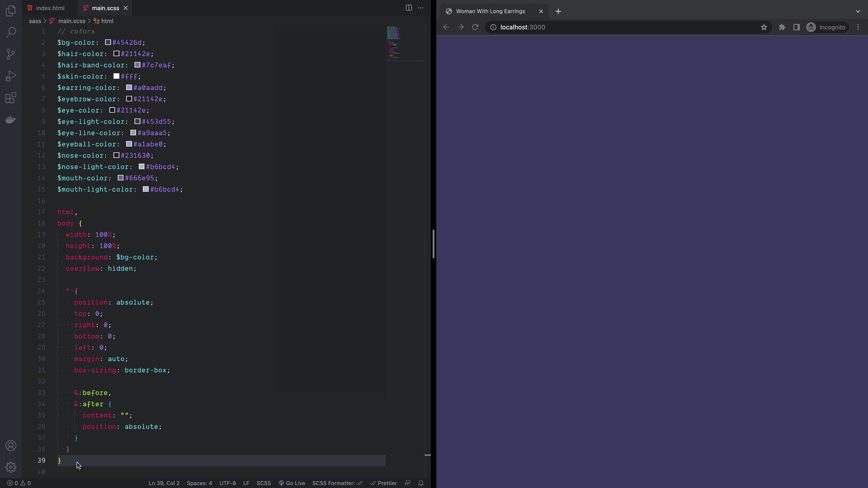Open the Source Control panel
Screen dimensions: 868x488
10,54
